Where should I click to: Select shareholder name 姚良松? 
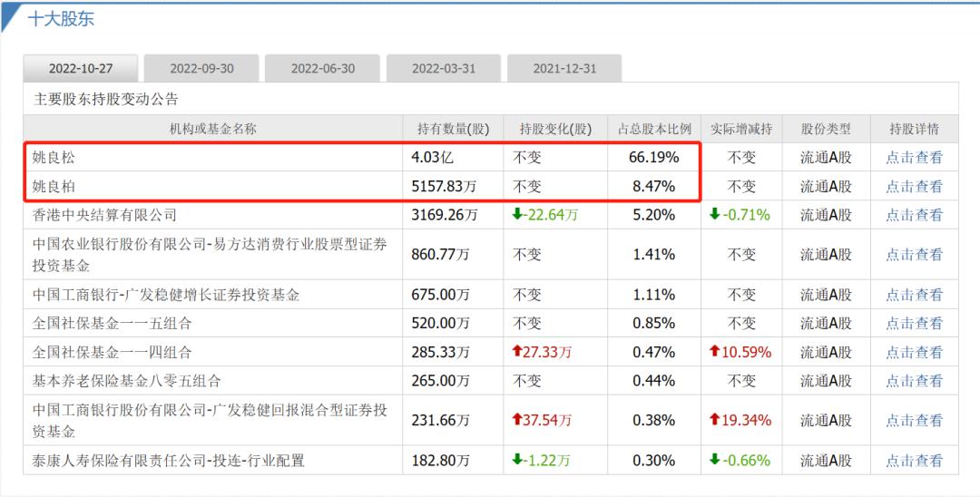(54, 157)
